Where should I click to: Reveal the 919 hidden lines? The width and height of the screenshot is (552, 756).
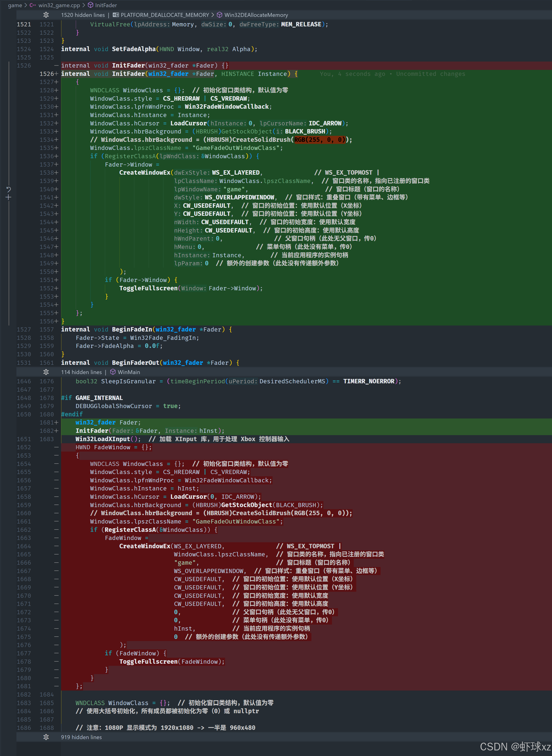coord(81,737)
